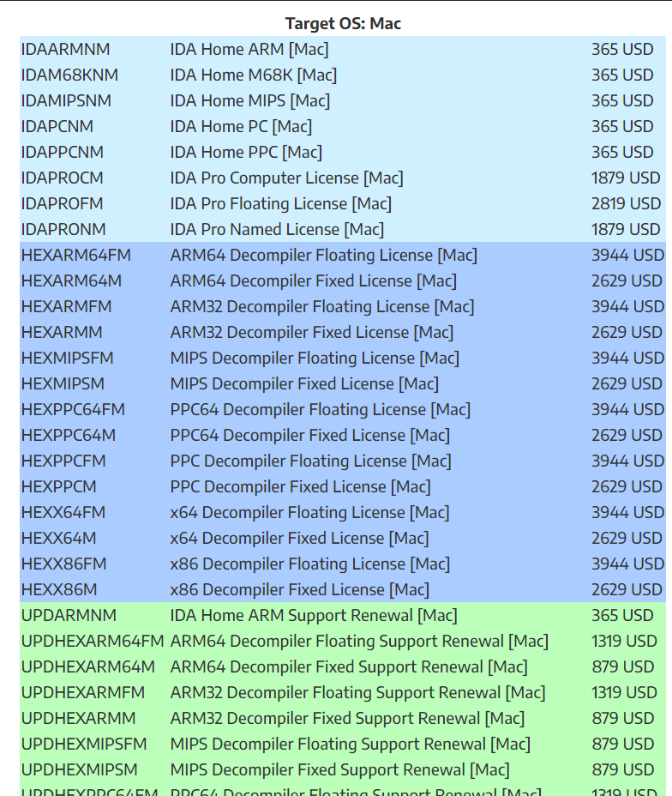Click "ARM64 Decompiler Floating Support Renewal [Mac]"
The image size is (672, 796).
point(360,641)
